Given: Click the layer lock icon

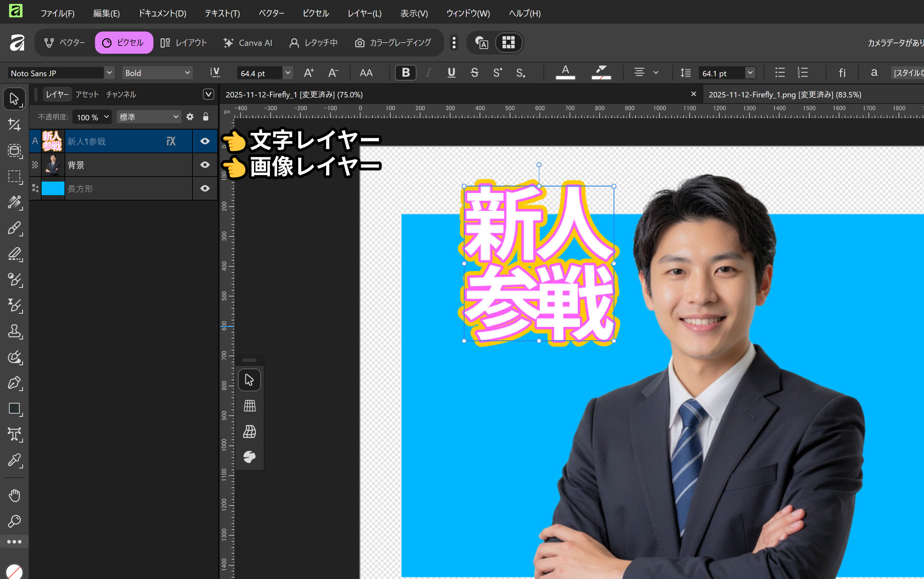Looking at the screenshot, I should 206,117.
